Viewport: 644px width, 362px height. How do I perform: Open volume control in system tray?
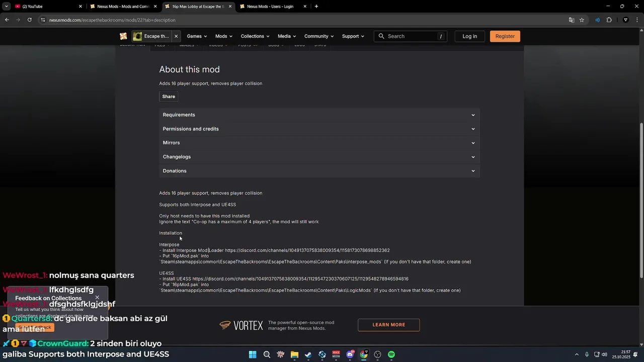pyautogui.click(x=604, y=354)
